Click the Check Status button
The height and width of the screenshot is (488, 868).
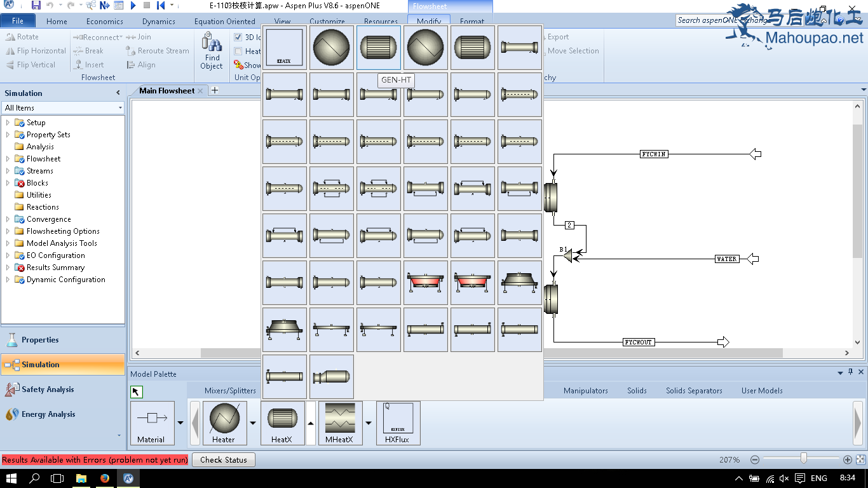[224, 460]
